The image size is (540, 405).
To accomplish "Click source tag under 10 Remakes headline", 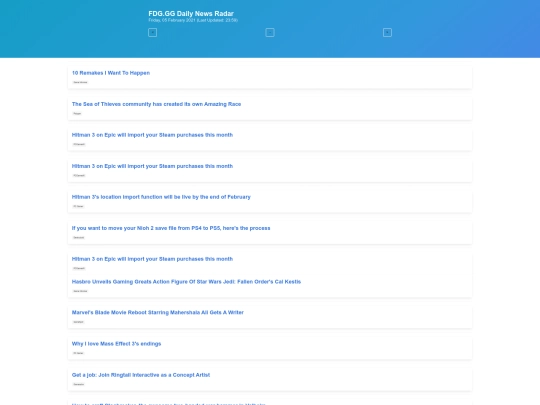I will click(x=80, y=82).
